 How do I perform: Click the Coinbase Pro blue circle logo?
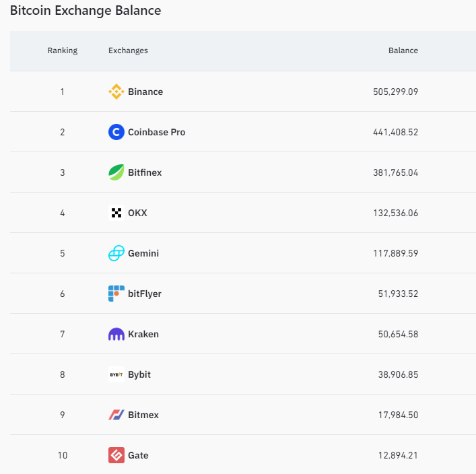[116, 132]
